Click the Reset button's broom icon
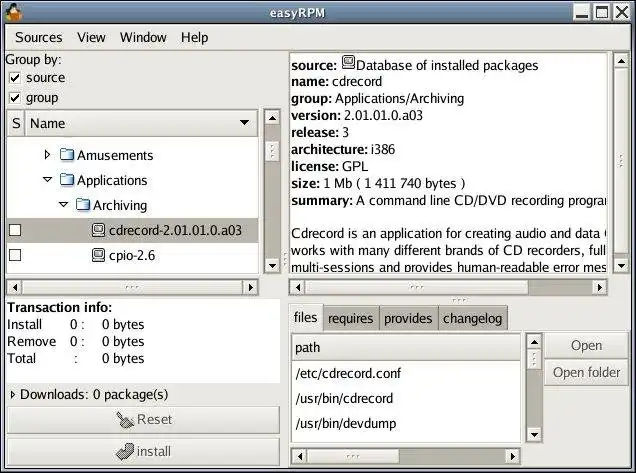Image resolution: width=636 pixels, height=473 pixels. point(125,419)
